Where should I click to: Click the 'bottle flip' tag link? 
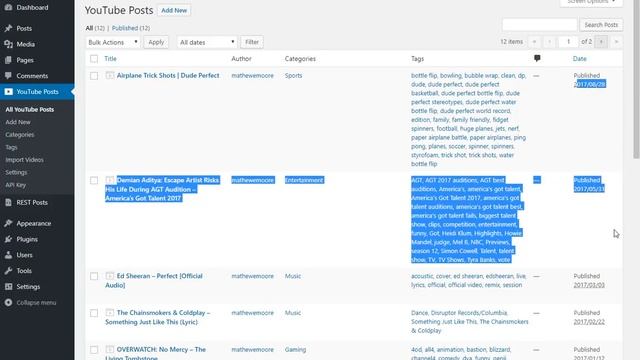pos(424,76)
